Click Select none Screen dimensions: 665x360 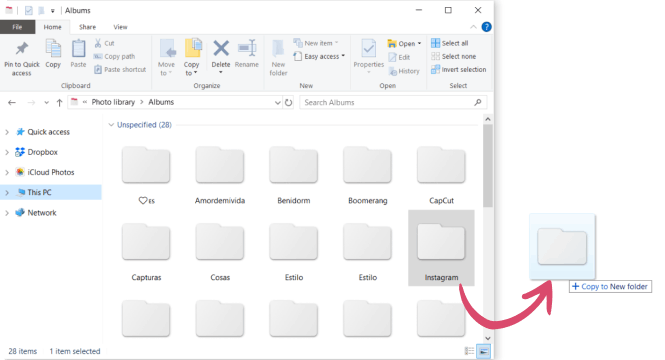(x=453, y=56)
